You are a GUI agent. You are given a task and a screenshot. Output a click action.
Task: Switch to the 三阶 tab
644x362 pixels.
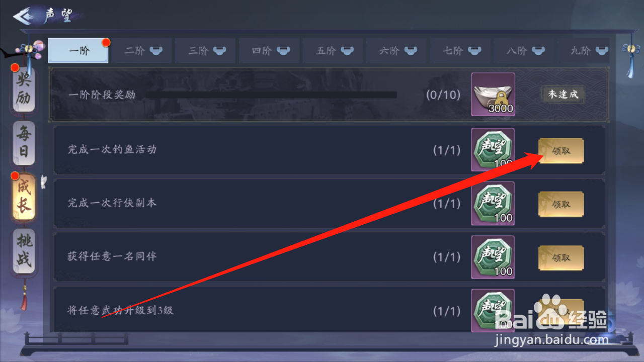(206, 51)
